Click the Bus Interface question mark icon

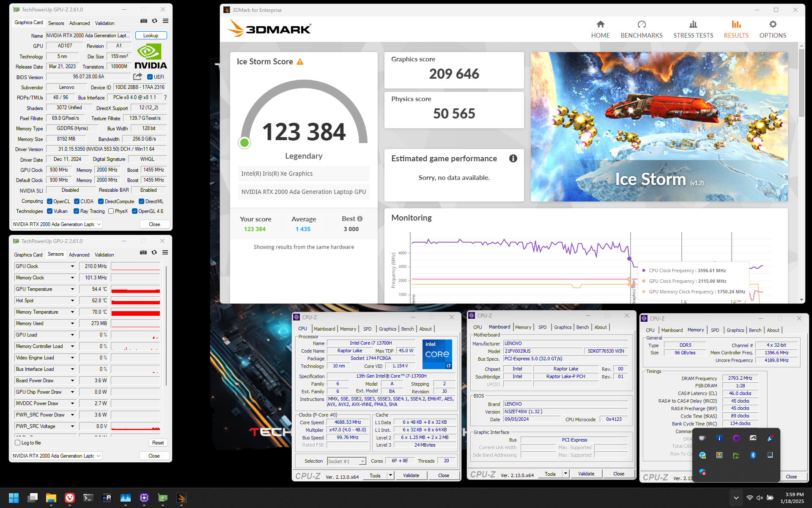coord(165,97)
